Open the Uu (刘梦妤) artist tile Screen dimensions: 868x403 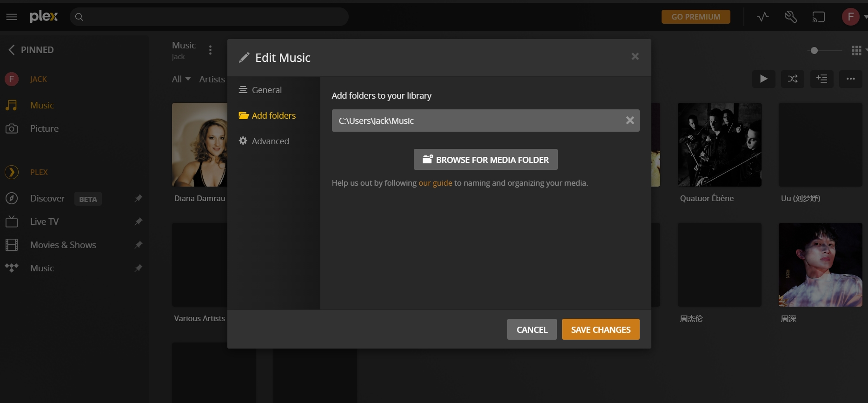[821, 145]
